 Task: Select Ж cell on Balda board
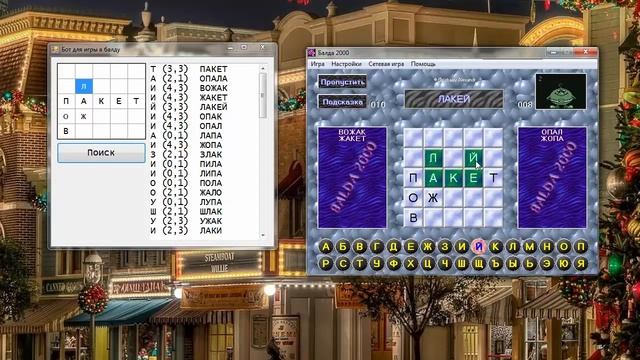433,198
